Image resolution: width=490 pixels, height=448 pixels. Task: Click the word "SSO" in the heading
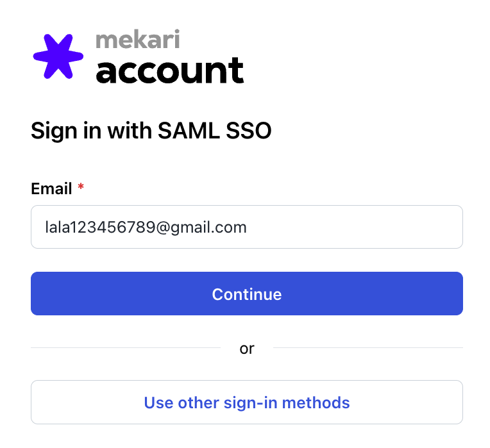[x=250, y=131]
